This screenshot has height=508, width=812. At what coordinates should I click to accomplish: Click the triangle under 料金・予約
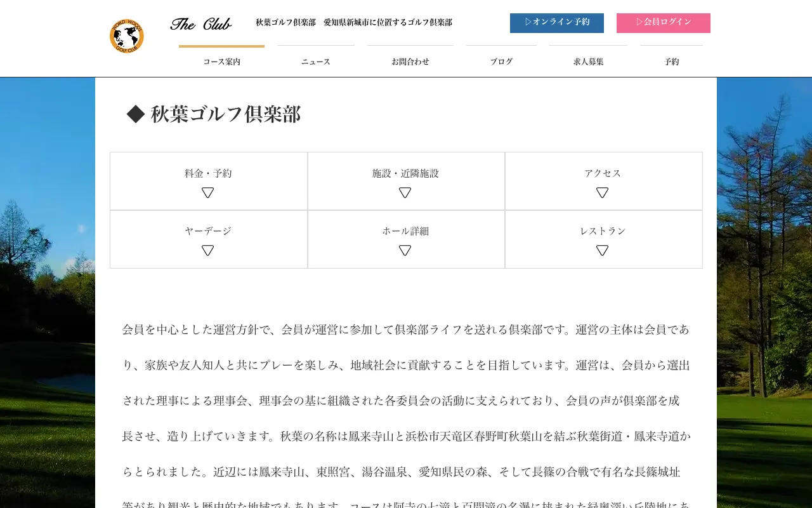pos(208,192)
